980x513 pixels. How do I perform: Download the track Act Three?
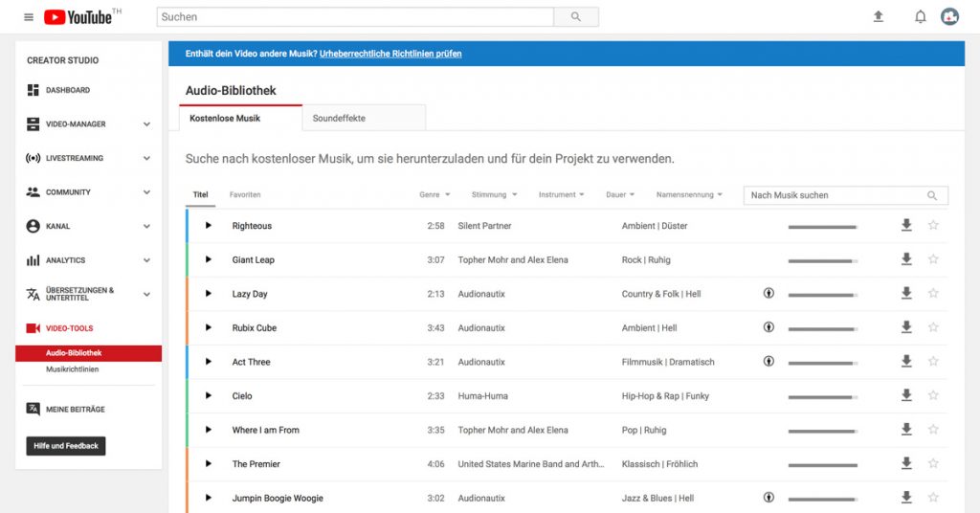point(906,362)
